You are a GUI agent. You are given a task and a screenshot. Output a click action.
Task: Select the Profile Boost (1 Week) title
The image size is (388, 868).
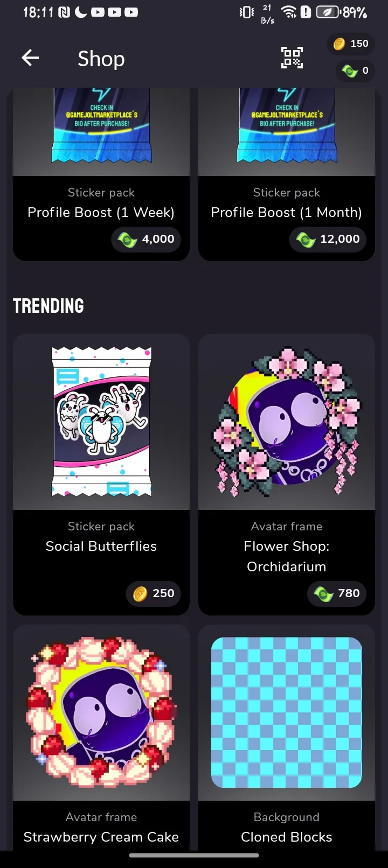coord(101,213)
